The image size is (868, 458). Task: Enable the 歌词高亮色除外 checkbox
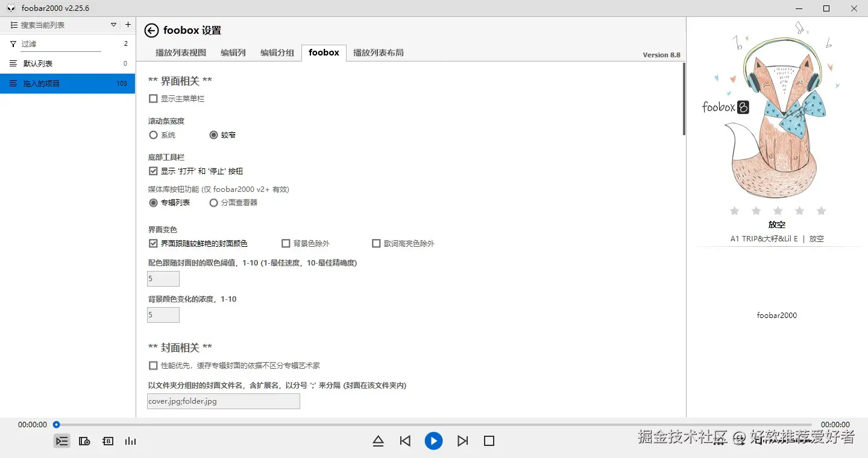377,243
